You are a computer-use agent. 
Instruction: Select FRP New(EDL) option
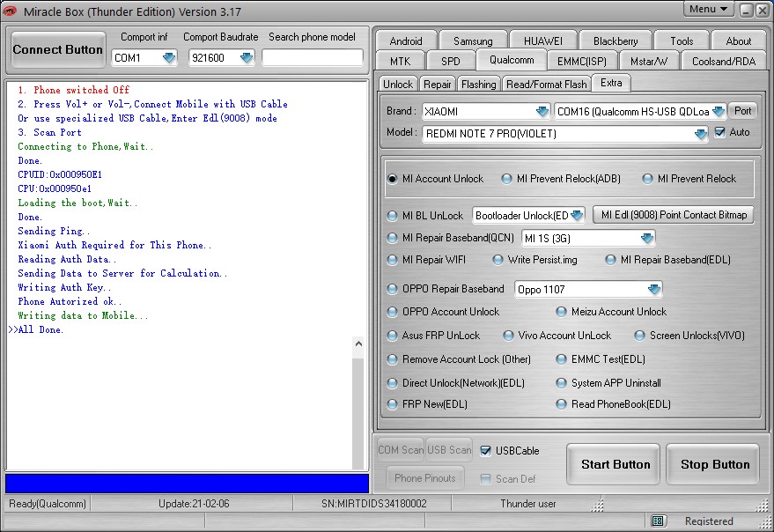[393, 404]
